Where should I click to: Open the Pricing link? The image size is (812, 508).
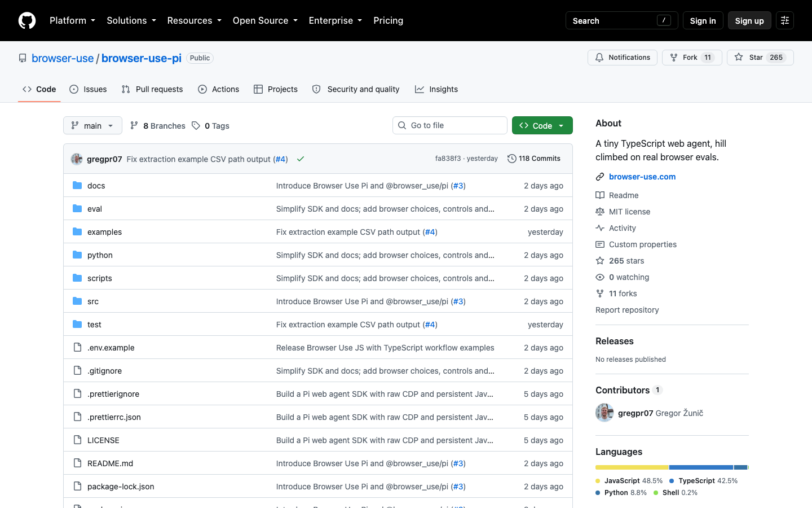pyautogui.click(x=389, y=20)
